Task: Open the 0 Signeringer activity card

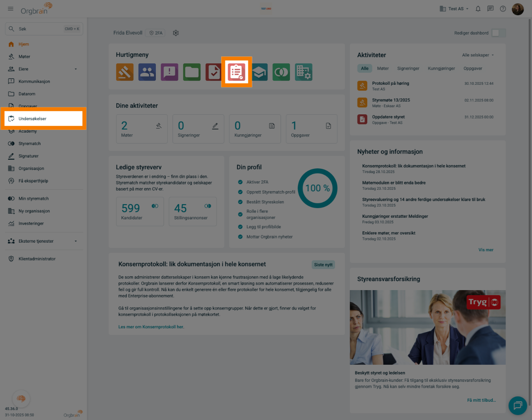Action: coord(198,129)
